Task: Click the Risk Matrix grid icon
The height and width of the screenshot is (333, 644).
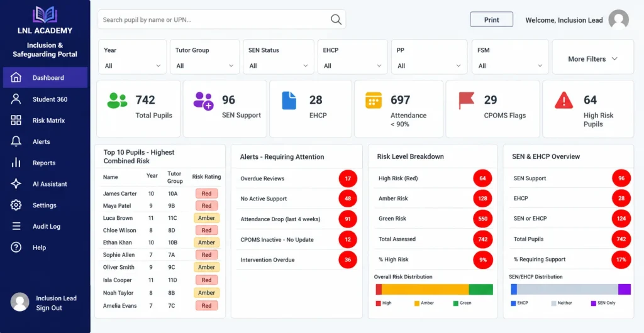Action: point(16,120)
